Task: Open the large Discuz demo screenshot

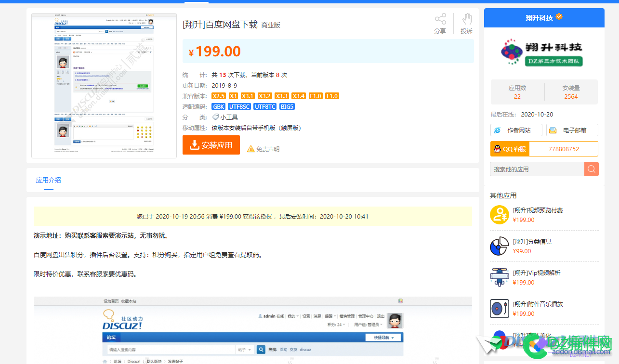Action: click(252, 330)
